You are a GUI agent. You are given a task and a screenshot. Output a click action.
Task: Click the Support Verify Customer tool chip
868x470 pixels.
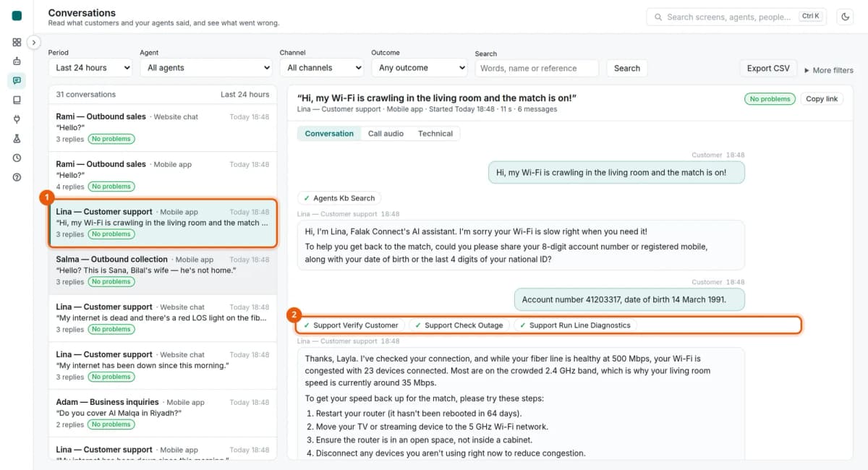[351, 325]
